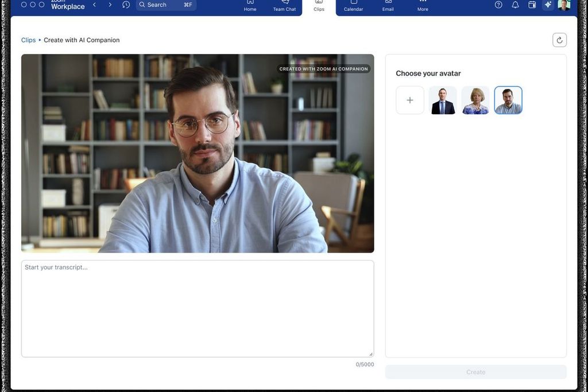This screenshot has height=392, width=588.
Task: Click the calendar panel icon near bell
Action: (x=532, y=5)
